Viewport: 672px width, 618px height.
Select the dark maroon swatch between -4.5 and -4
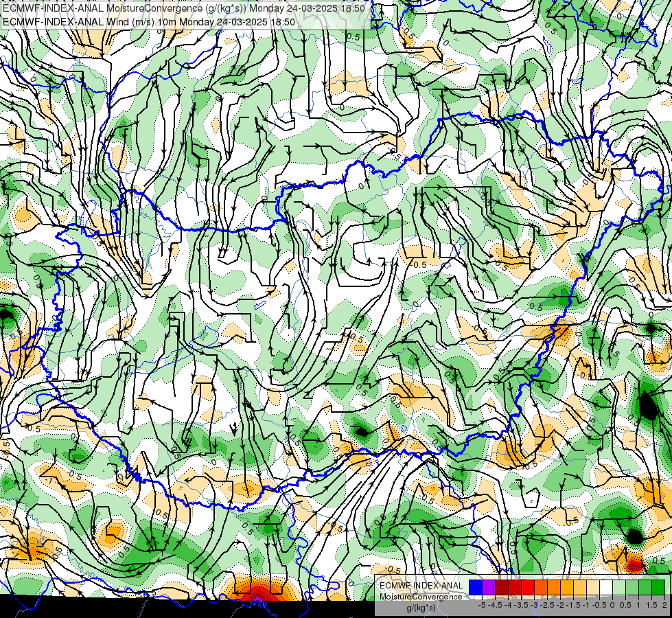point(502,588)
